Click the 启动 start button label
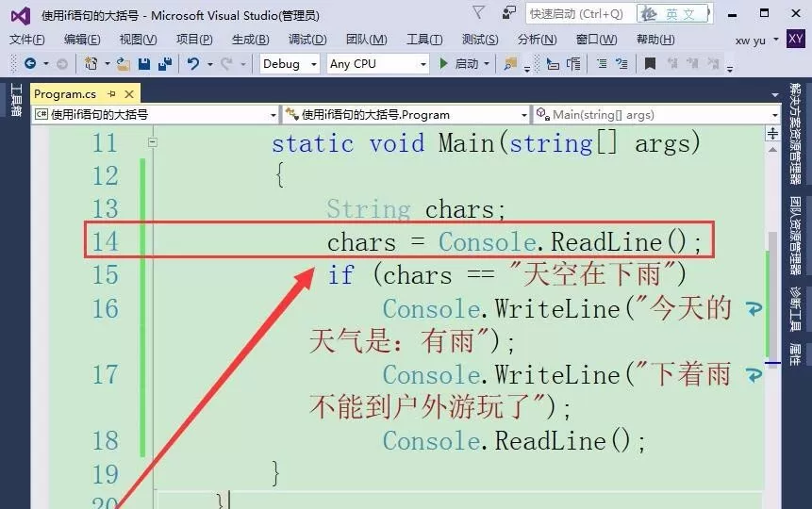 [467, 64]
